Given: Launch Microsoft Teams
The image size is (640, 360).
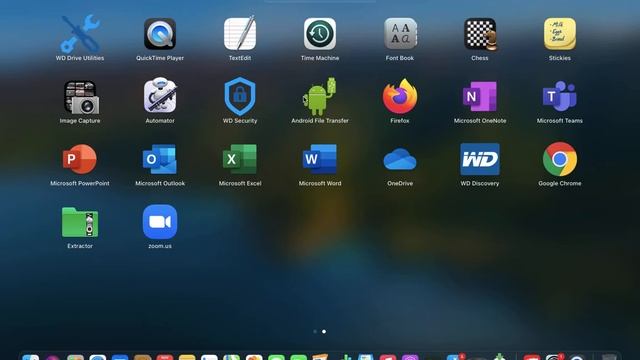Looking at the screenshot, I should point(560,96).
